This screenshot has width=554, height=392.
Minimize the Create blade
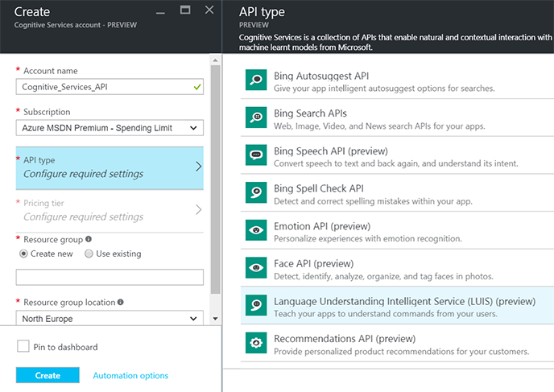tap(160, 13)
